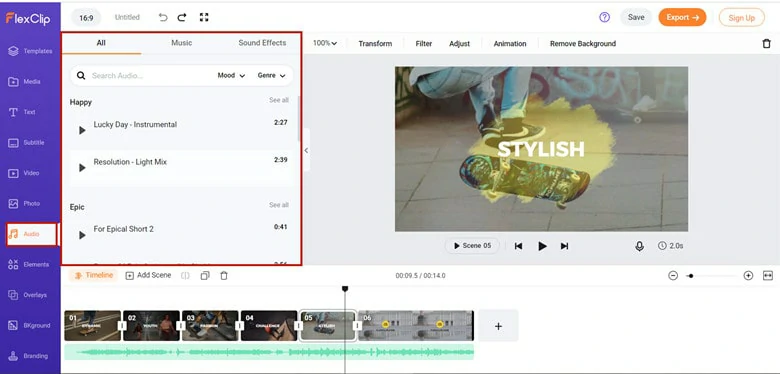The height and width of the screenshot is (374, 780).
Task: Click the help question mark icon
Action: (604, 17)
